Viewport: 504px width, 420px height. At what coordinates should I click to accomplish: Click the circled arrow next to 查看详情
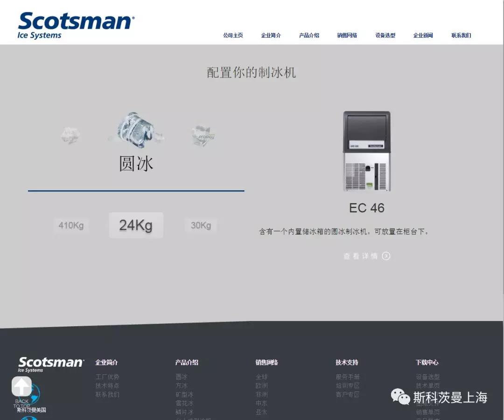tap(386, 256)
